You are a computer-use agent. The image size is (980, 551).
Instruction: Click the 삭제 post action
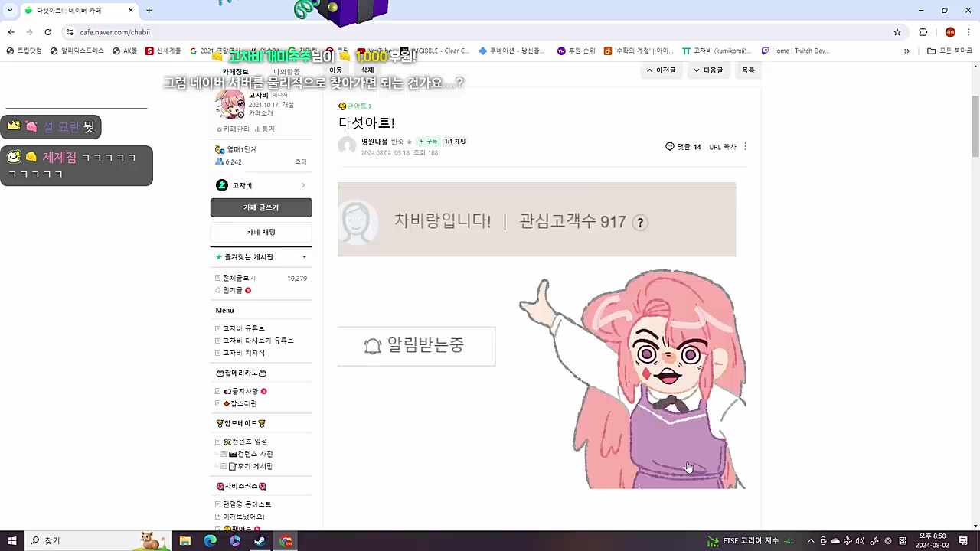coord(367,70)
